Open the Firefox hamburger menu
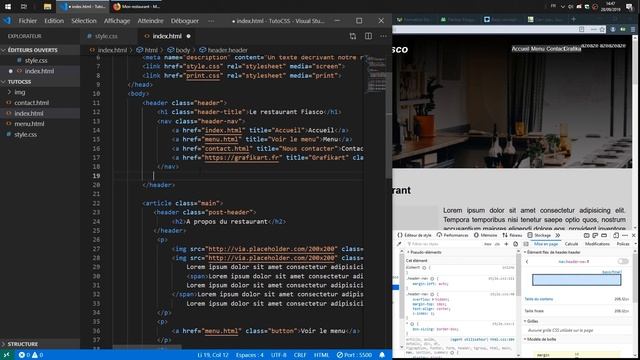This screenshot has height=360, width=640. (x=633, y=29)
